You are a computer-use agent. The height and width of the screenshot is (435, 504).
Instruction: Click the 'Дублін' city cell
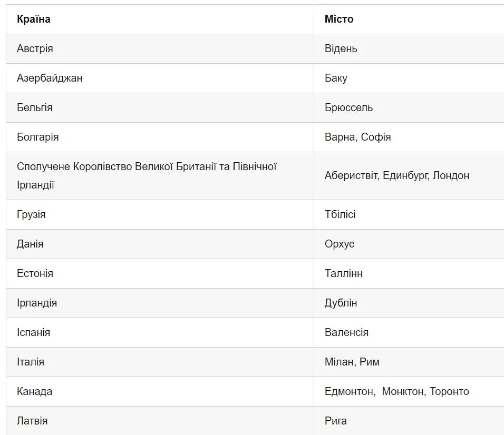click(x=341, y=303)
